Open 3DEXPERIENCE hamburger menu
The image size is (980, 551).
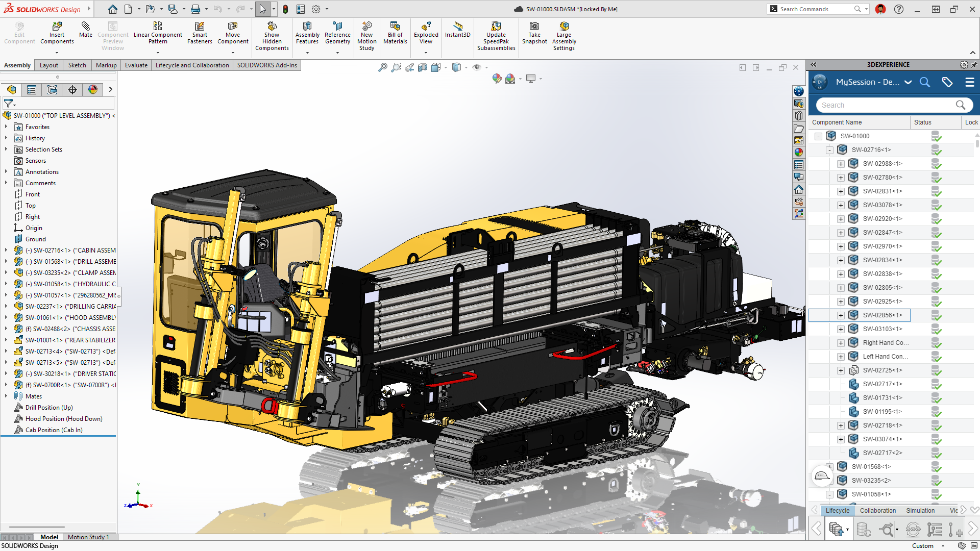pos(970,82)
